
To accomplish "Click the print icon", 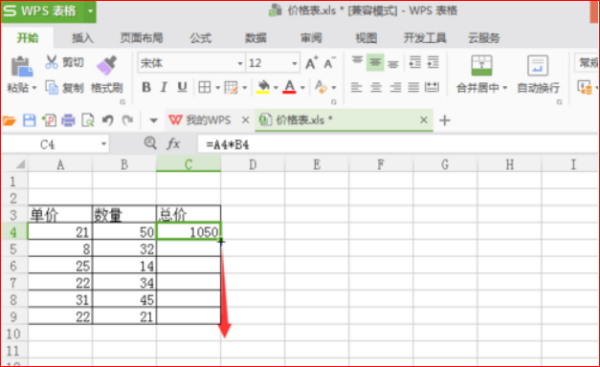I will click(68, 121).
